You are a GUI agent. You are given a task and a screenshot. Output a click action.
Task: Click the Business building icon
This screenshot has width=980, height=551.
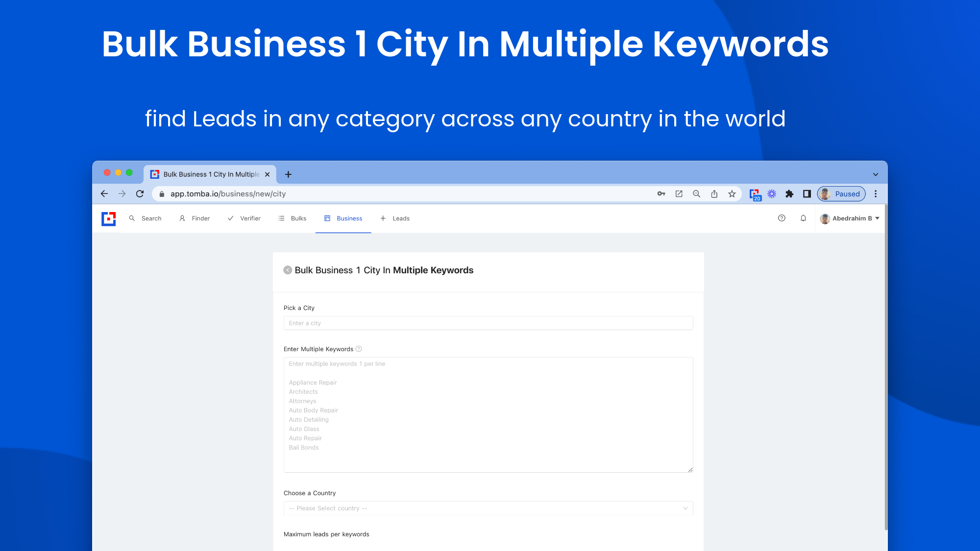327,218
